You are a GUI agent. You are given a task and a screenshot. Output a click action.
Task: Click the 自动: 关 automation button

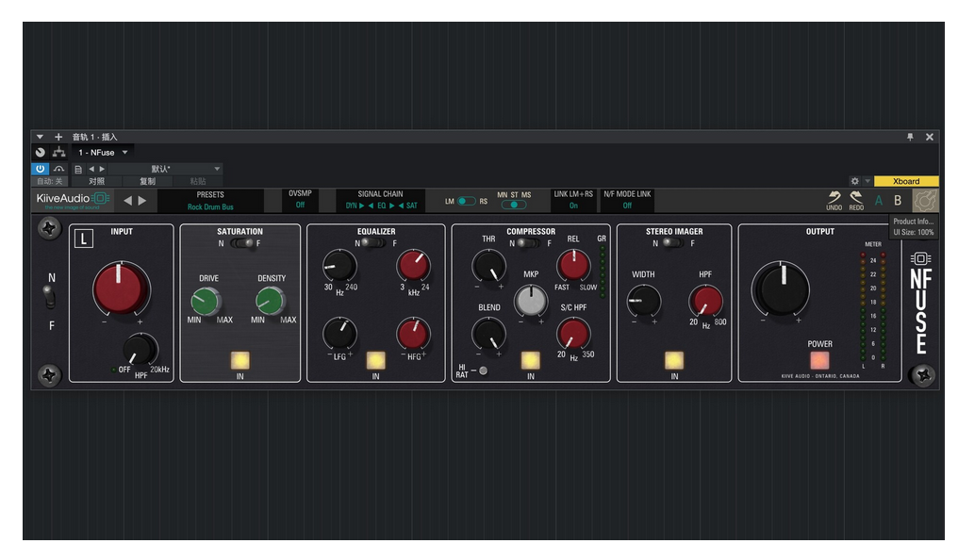coord(49,181)
